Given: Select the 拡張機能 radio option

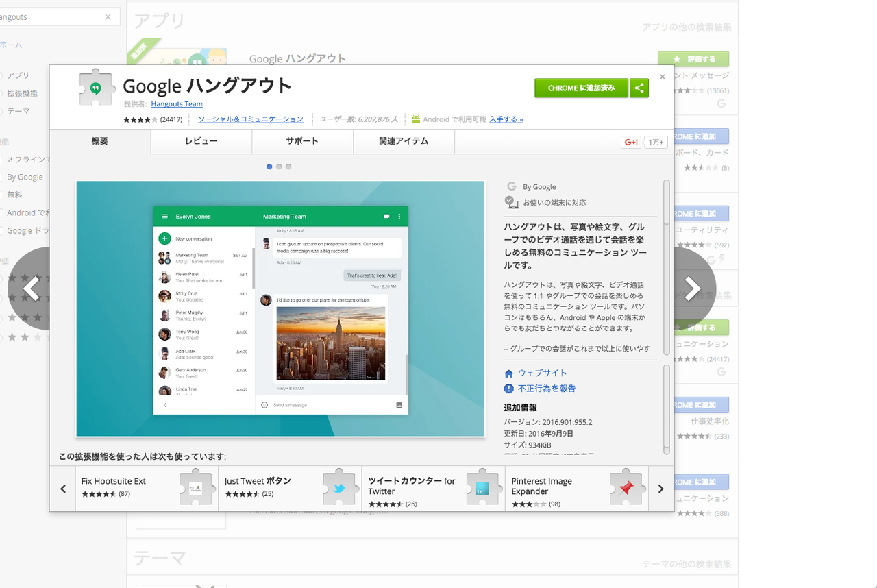Looking at the screenshot, I should [x=1, y=93].
